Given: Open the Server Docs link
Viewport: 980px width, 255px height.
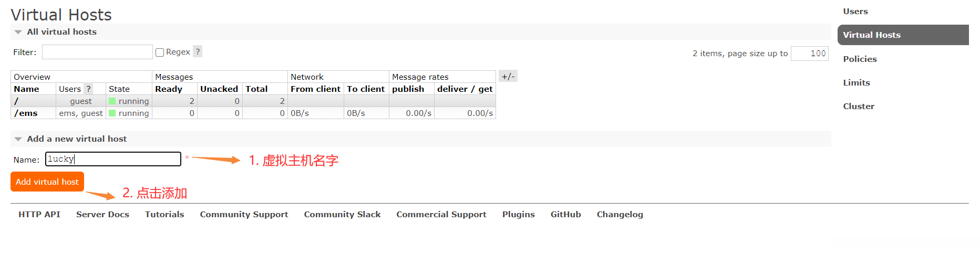Looking at the screenshot, I should point(102,214).
